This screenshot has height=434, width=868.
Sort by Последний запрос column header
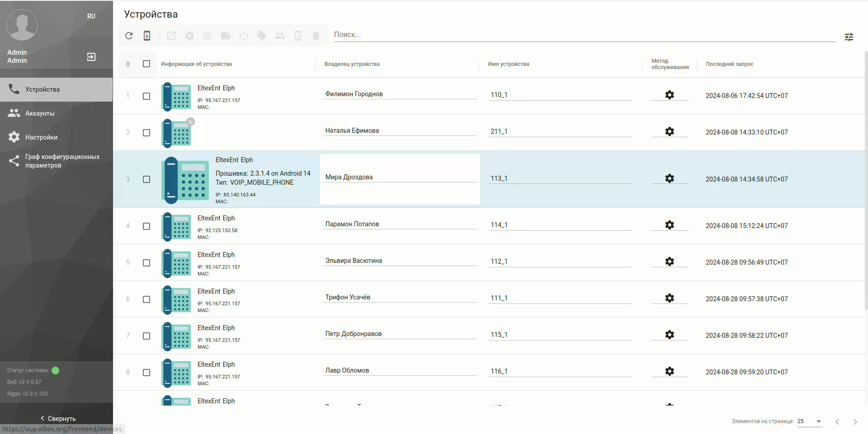[x=729, y=64]
